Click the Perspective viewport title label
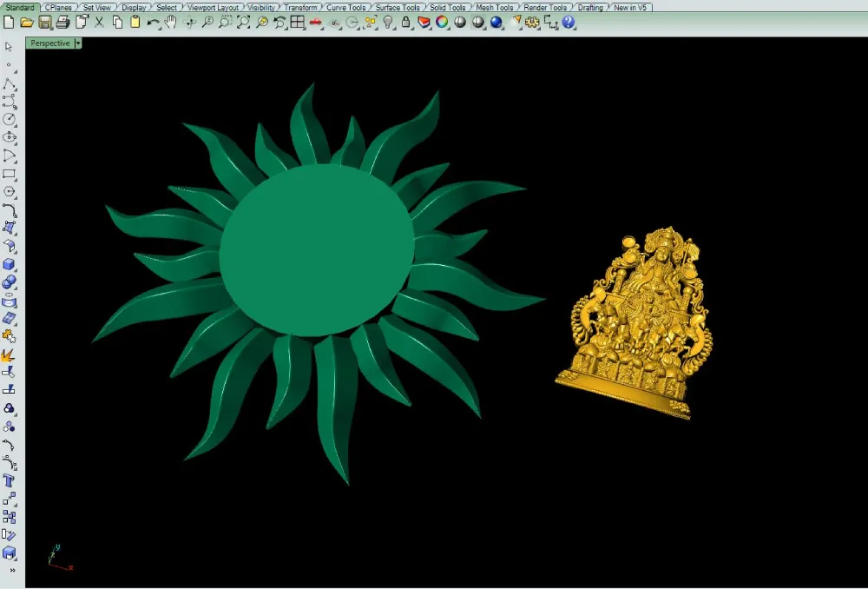This screenshot has width=868, height=589. [x=49, y=43]
